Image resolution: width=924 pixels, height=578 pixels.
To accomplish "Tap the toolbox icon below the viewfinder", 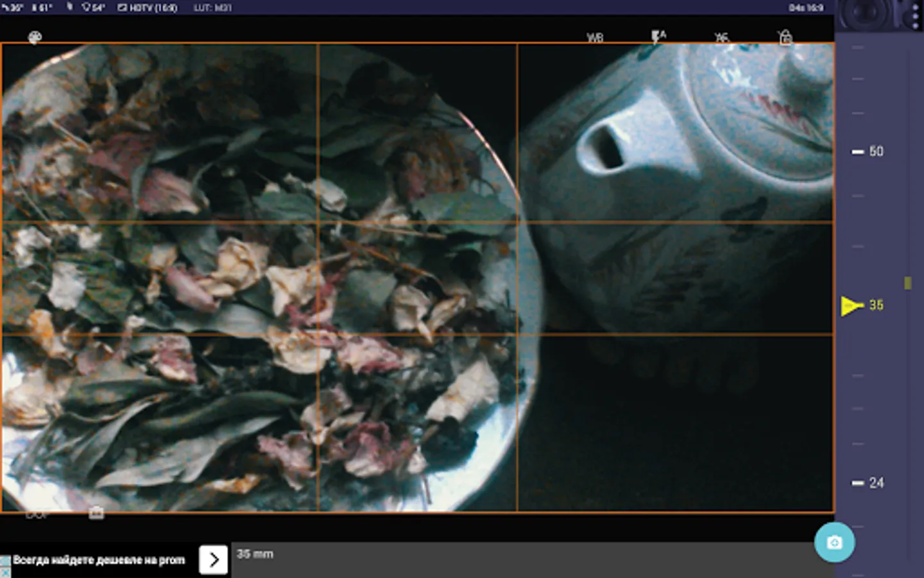I will click(96, 513).
